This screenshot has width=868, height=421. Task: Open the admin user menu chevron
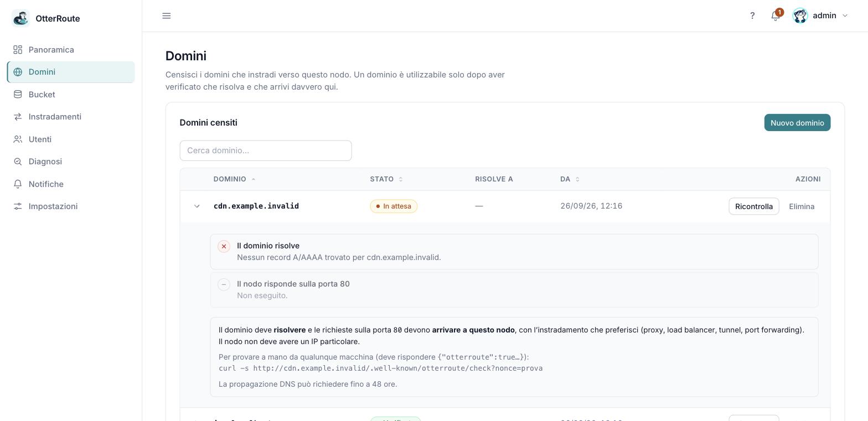click(845, 15)
